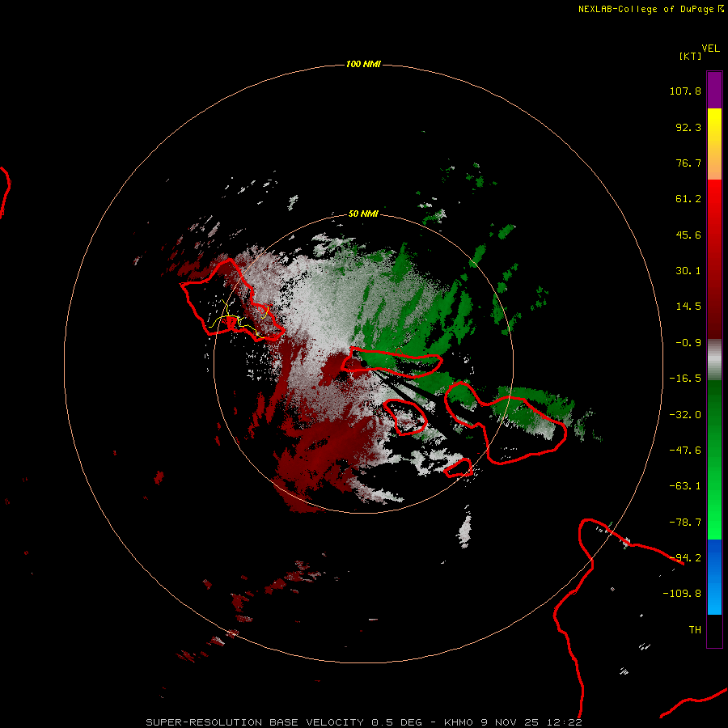Click the -0.9 velocity scale value
The width and height of the screenshot is (728, 728).
click(688, 343)
